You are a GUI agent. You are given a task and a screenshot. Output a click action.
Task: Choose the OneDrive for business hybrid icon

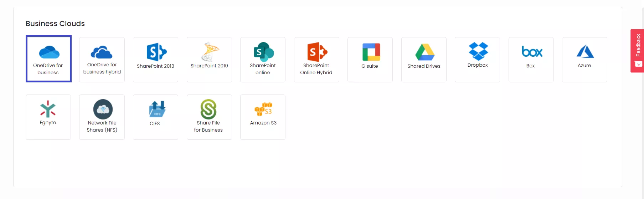(102, 52)
